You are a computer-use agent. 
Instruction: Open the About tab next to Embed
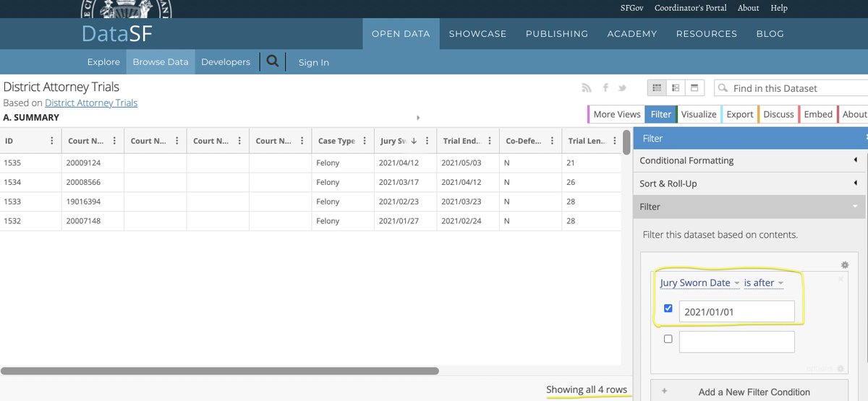point(854,114)
